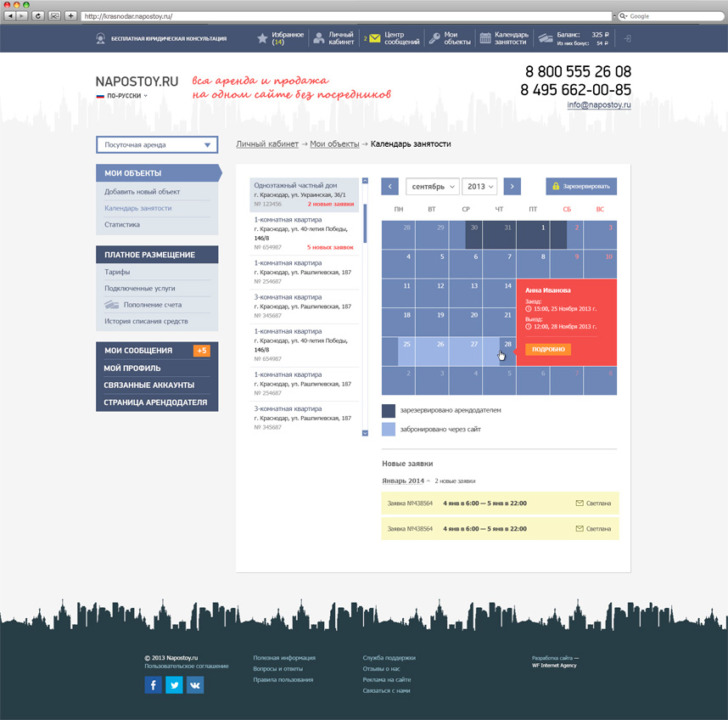The height and width of the screenshot is (720, 728).
Task: Collapse the Январь 2014 requests group
Action: coord(406,481)
